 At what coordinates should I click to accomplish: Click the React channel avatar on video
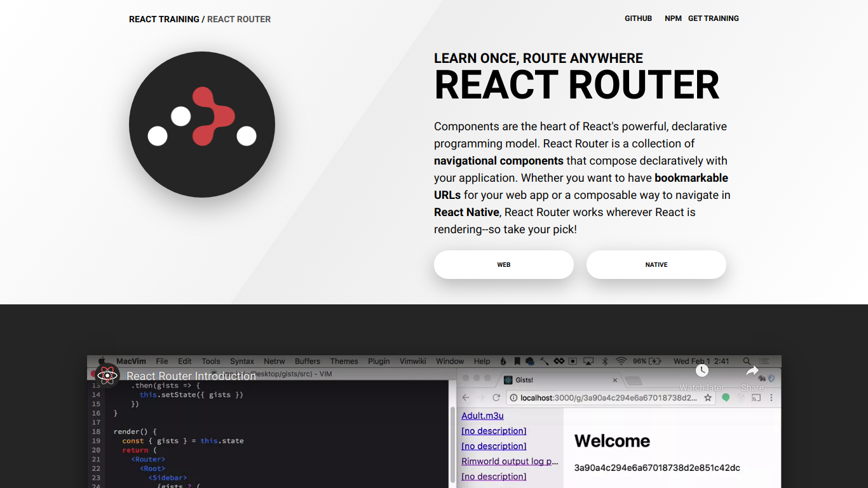click(x=107, y=376)
